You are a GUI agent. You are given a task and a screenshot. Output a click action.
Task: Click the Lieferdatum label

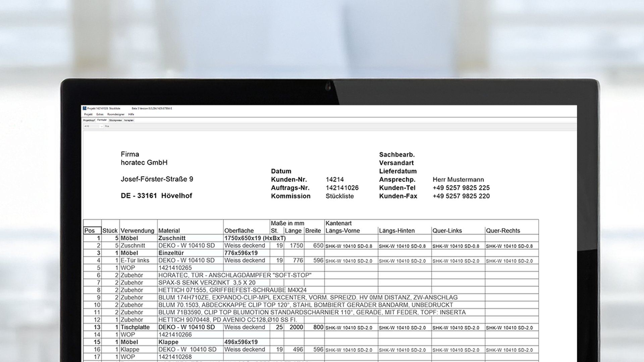point(398,171)
